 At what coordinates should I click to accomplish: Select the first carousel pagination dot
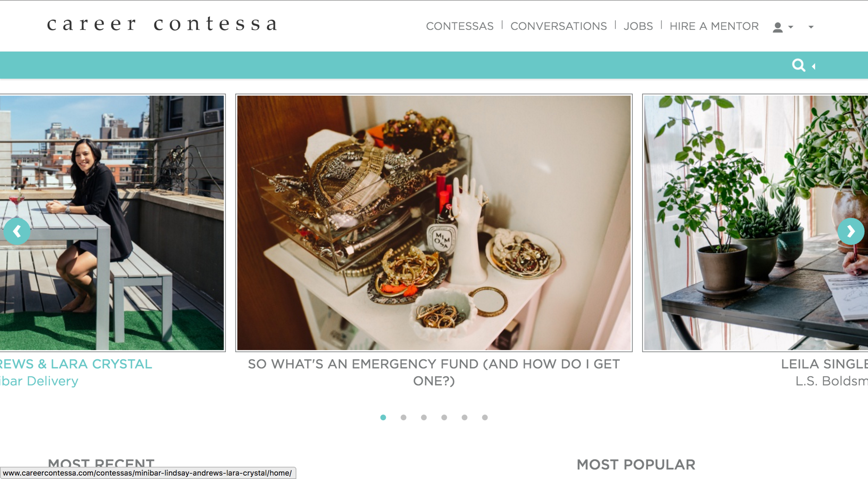point(383,417)
